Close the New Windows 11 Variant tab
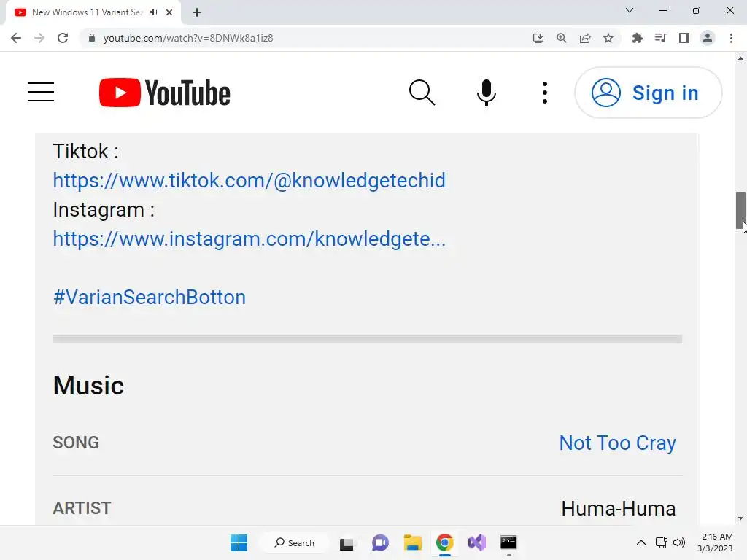The image size is (747, 560). click(x=169, y=12)
